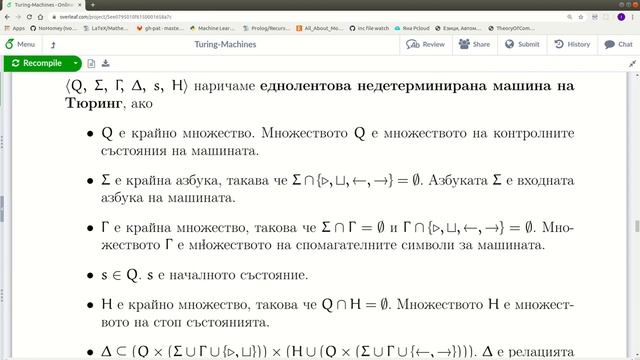The width and height of the screenshot is (640, 360).
Task: View the compile logs icon
Action: [91, 63]
